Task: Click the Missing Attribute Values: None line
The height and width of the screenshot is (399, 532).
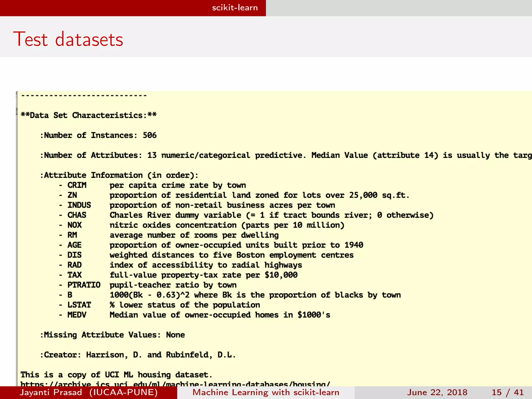Action: 113,335
